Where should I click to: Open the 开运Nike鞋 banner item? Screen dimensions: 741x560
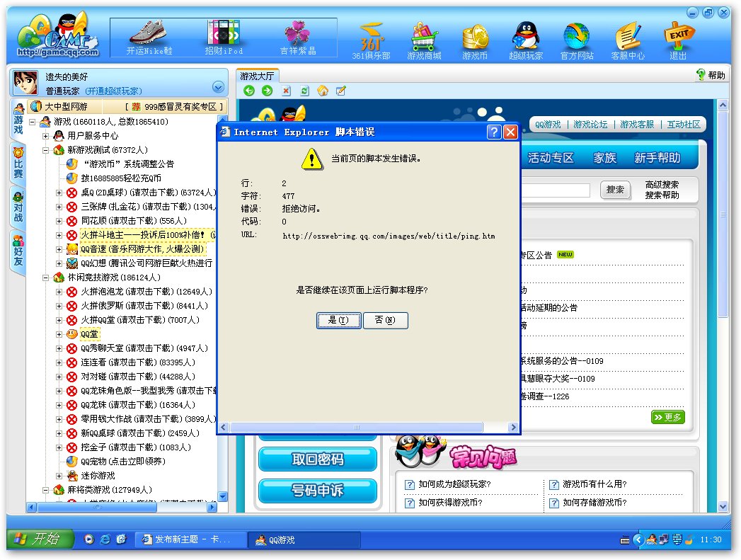[x=149, y=38]
